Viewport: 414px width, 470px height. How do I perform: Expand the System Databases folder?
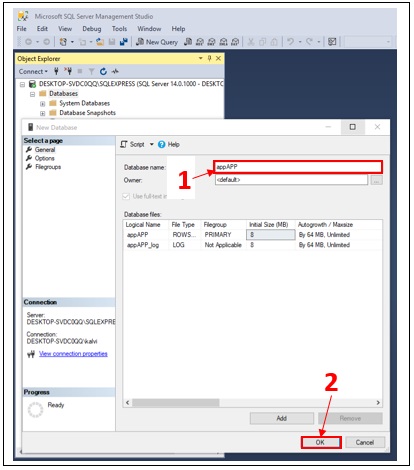click(42, 104)
